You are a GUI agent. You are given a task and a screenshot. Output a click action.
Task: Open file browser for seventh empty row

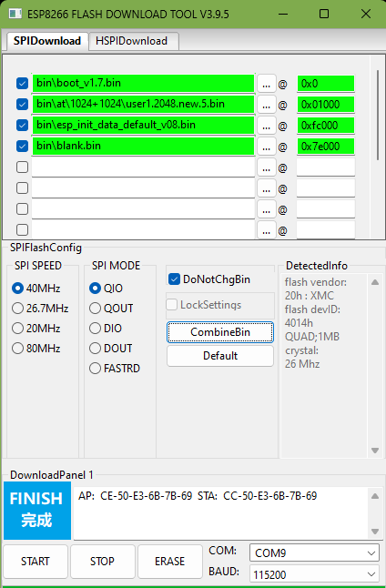267,208
